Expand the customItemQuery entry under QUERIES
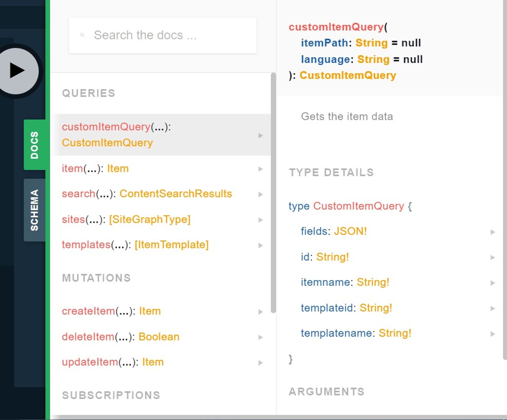This screenshot has width=507, height=420. (261, 135)
